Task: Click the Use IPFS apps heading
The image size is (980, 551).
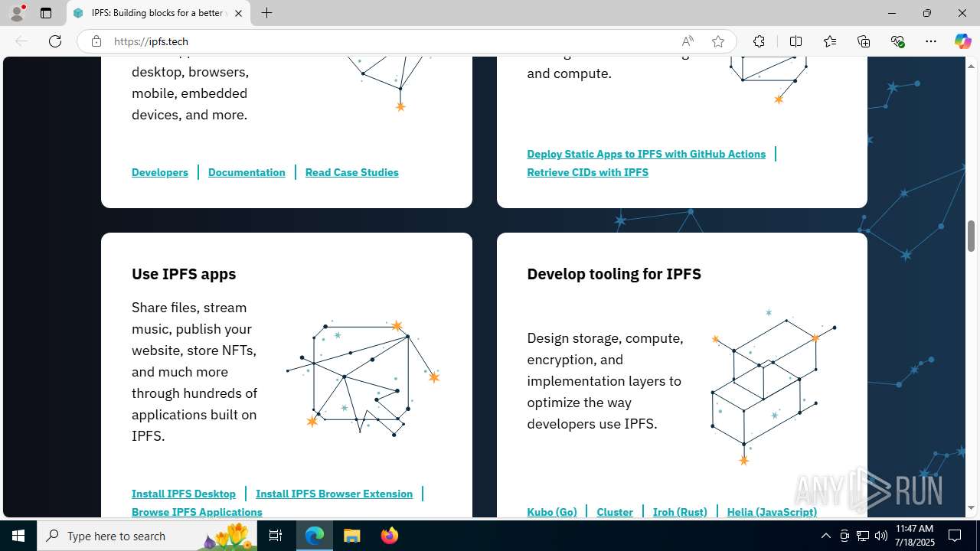Action: (x=184, y=274)
